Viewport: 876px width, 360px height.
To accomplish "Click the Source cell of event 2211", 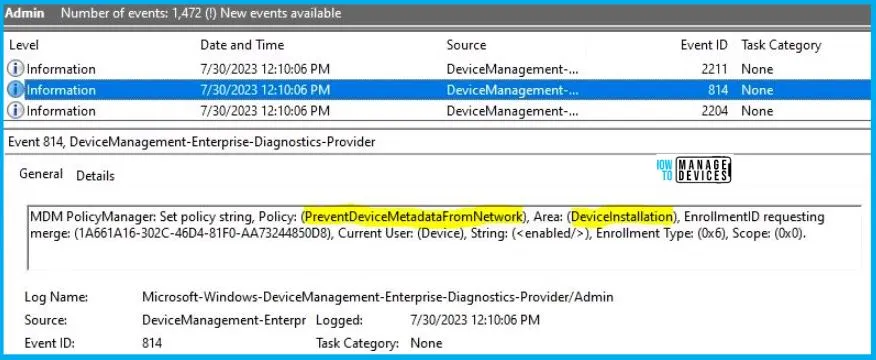I will click(x=512, y=69).
